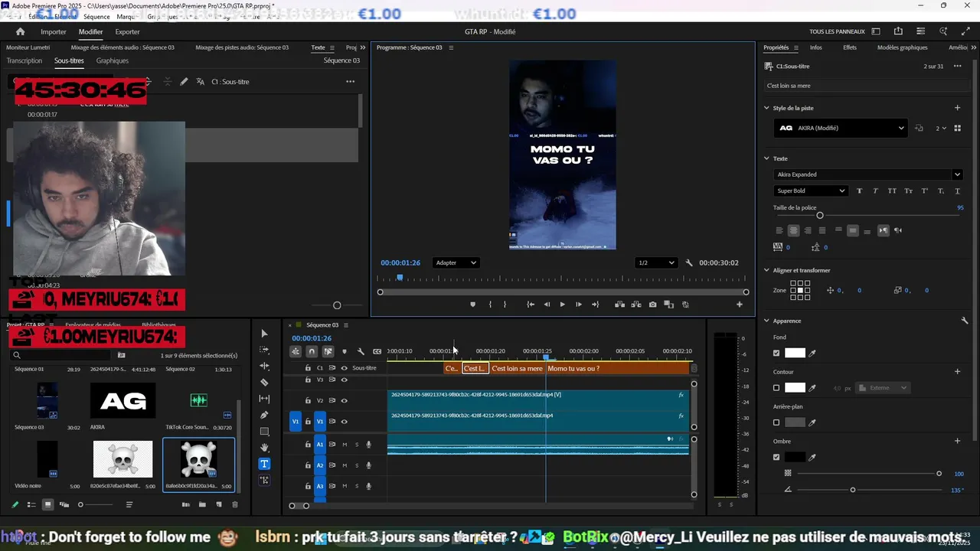Step forward one frame in Program monitor

tap(578, 305)
